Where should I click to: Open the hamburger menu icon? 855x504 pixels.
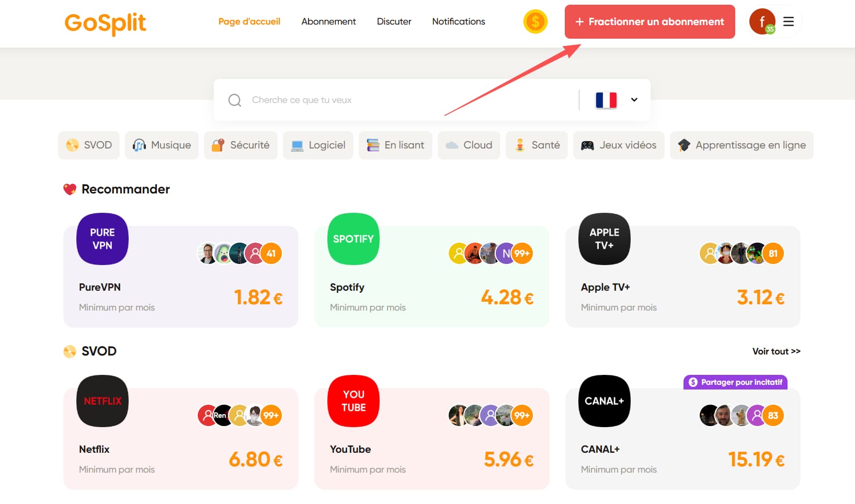[788, 22]
